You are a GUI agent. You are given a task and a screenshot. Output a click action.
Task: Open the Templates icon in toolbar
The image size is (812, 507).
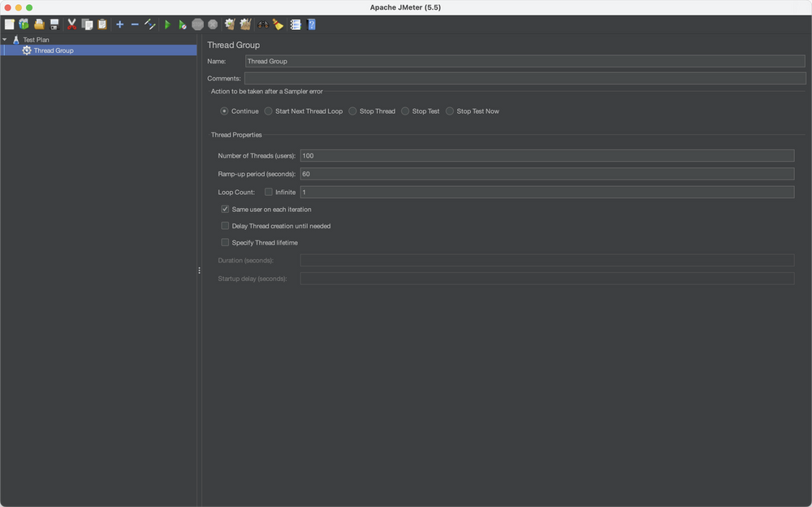(x=24, y=24)
